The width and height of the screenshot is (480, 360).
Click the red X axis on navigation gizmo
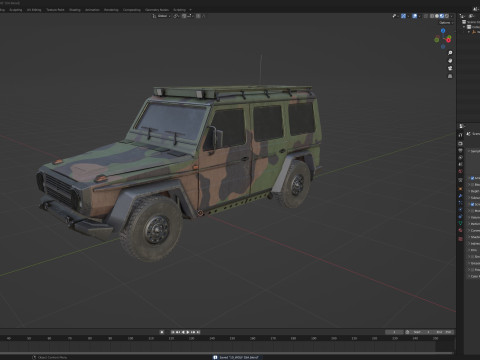448,40
